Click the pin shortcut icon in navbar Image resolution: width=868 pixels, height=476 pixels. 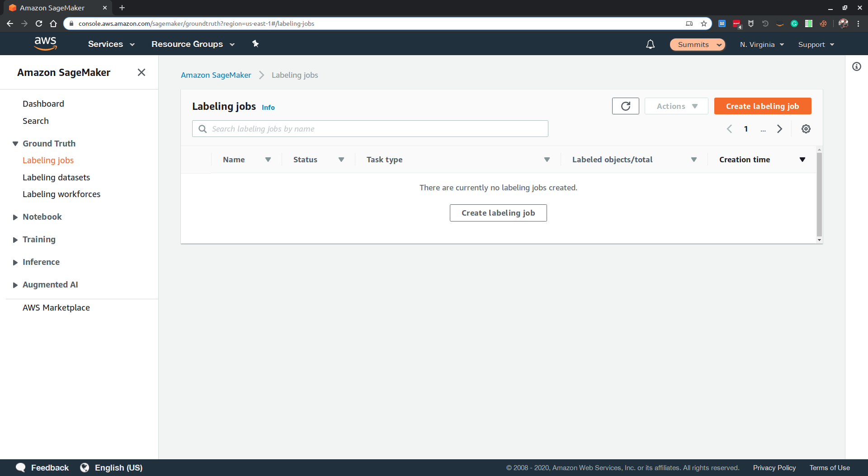pyautogui.click(x=255, y=44)
